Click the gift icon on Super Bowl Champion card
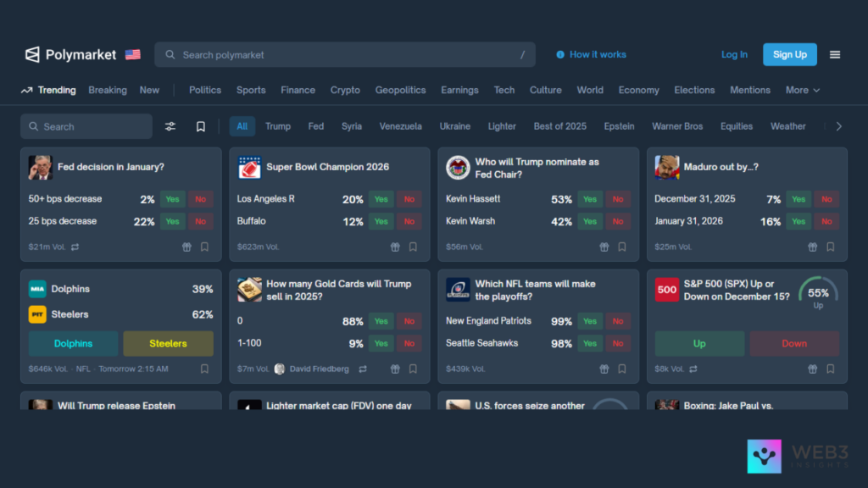The image size is (868, 488). tap(395, 247)
